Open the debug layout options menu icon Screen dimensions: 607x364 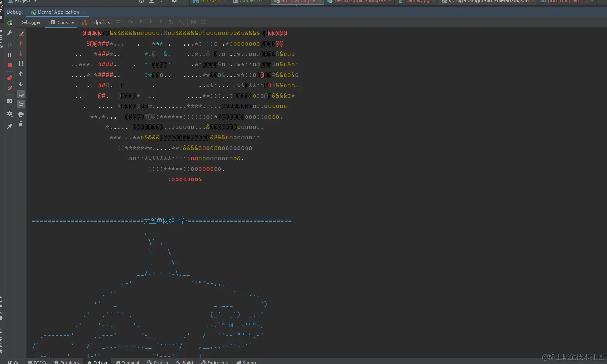point(118,22)
